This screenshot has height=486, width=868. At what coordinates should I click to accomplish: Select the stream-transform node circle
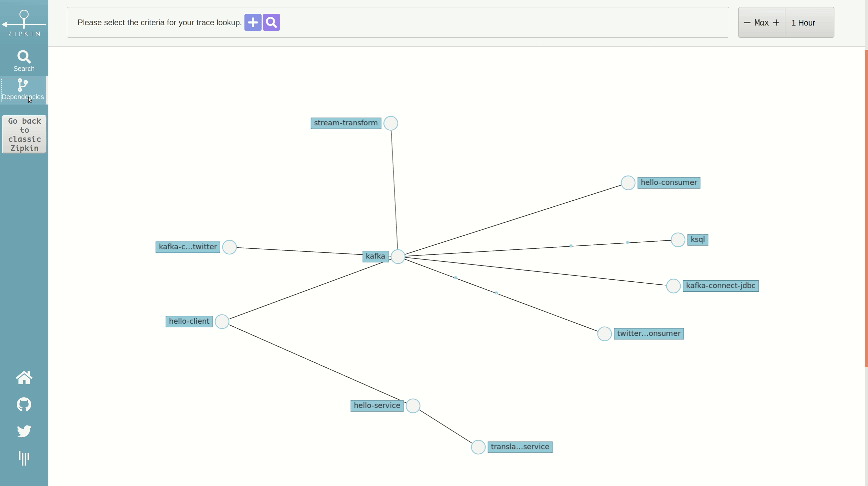click(391, 123)
